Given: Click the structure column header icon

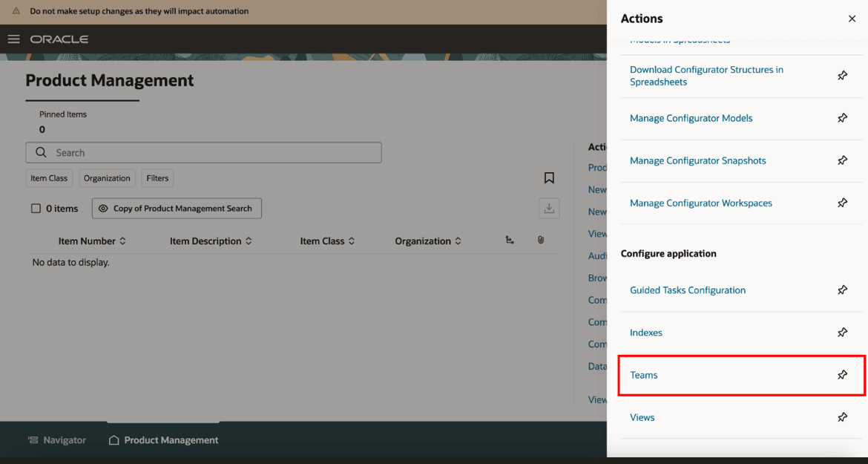Looking at the screenshot, I should click(510, 240).
